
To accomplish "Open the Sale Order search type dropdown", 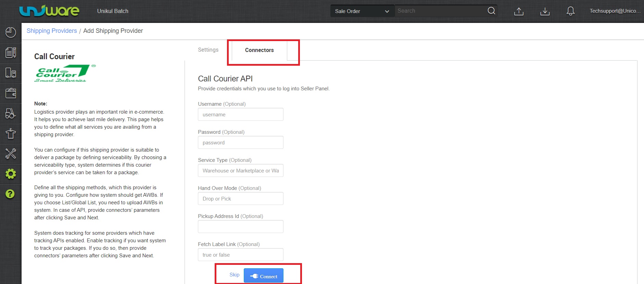I will click(362, 11).
